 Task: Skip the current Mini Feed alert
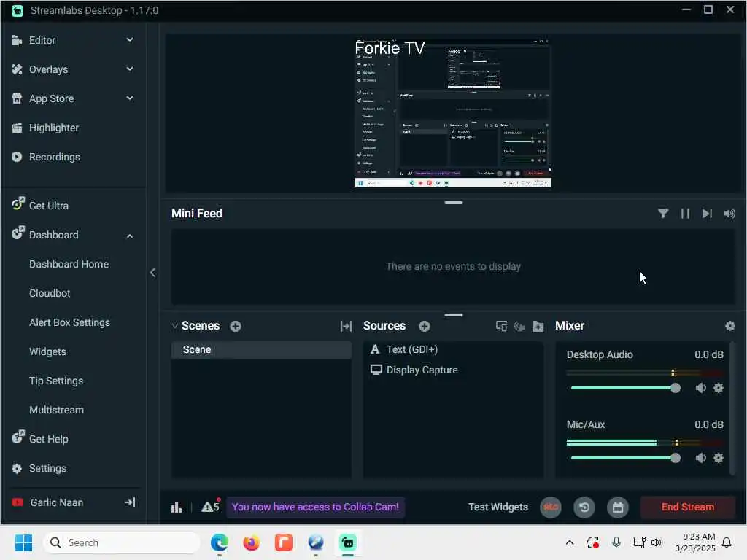pos(707,214)
